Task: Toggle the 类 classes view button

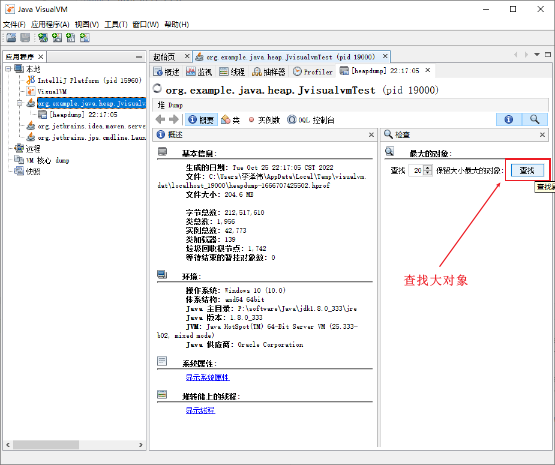Action: coord(230,120)
